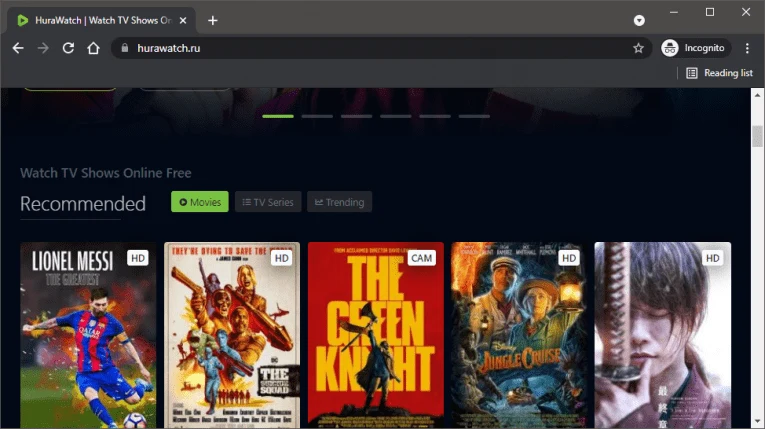Viewport: 765px width, 429px height.
Task: Select the Movies filter tab
Action: tap(200, 202)
